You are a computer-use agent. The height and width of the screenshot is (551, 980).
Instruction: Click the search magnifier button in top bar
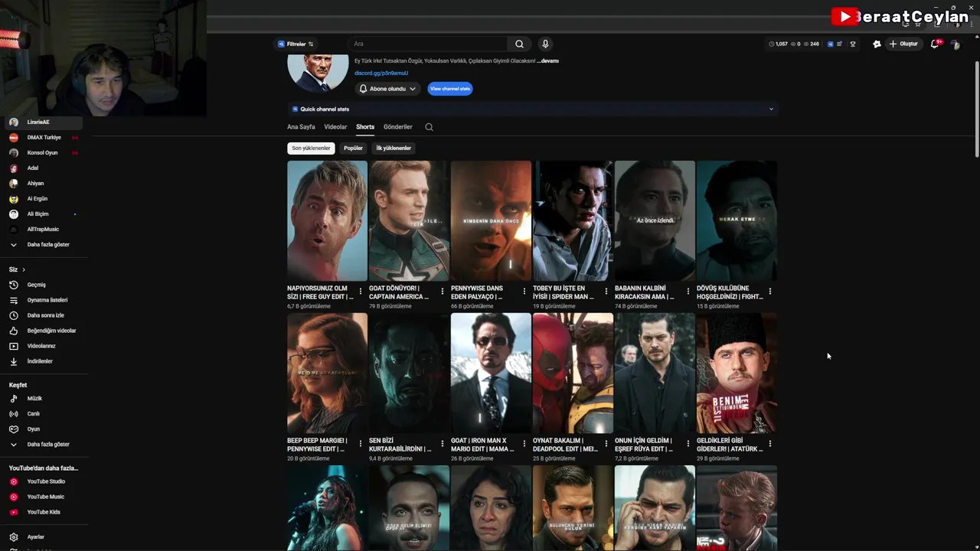tap(519, 44)
